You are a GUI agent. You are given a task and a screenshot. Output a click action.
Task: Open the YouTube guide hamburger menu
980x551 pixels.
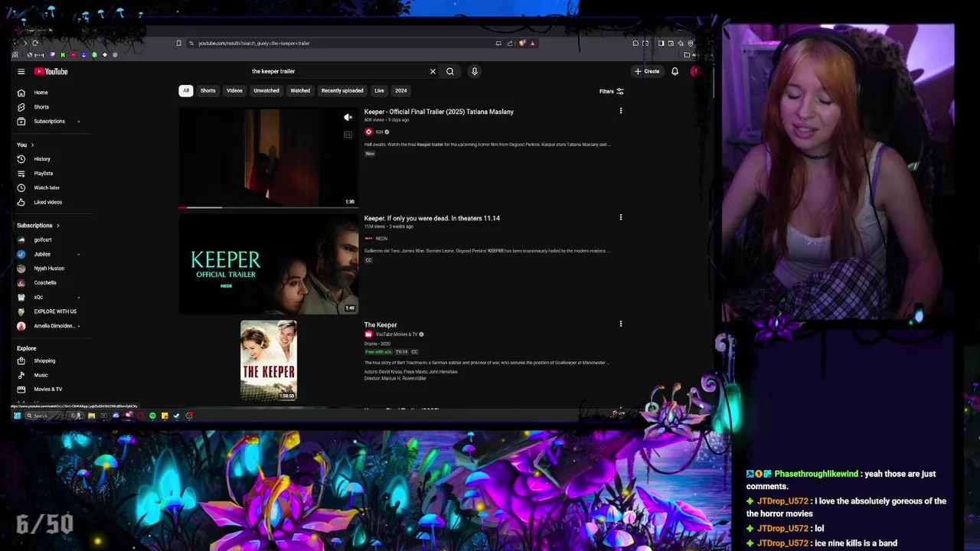pos(21,71)
